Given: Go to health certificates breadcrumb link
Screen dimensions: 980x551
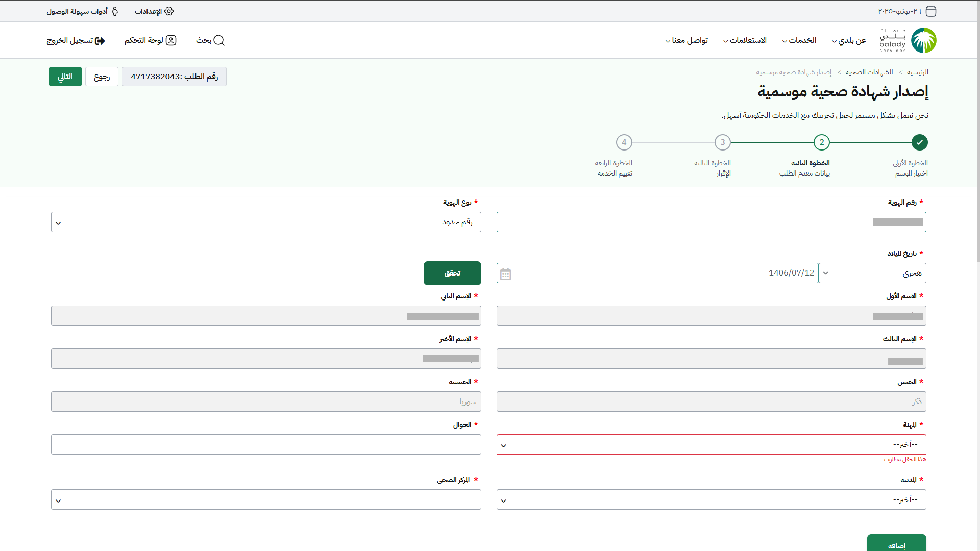Looking at the screenshot, I should click(x=869, y=72).
